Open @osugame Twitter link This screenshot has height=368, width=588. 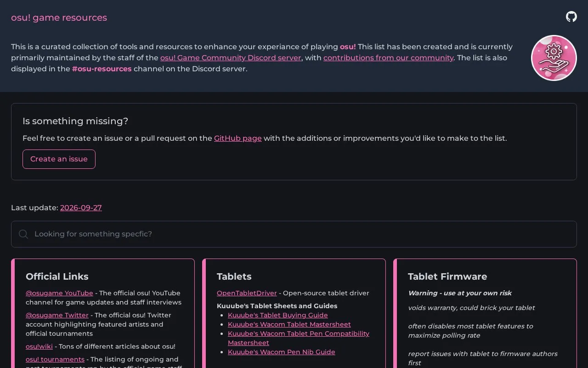pyautogui.click(x=57, y=315)
